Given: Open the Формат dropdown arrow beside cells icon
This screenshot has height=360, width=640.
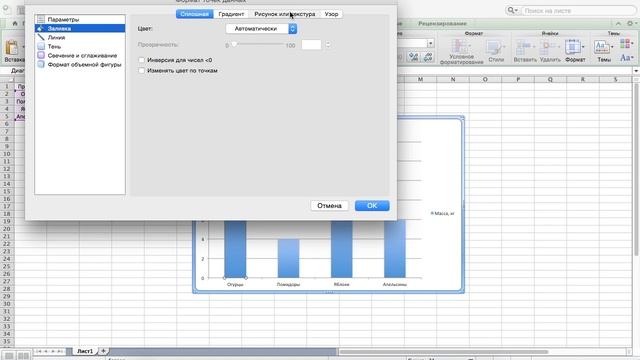Looking at the screenshot, I should point(583,47).
